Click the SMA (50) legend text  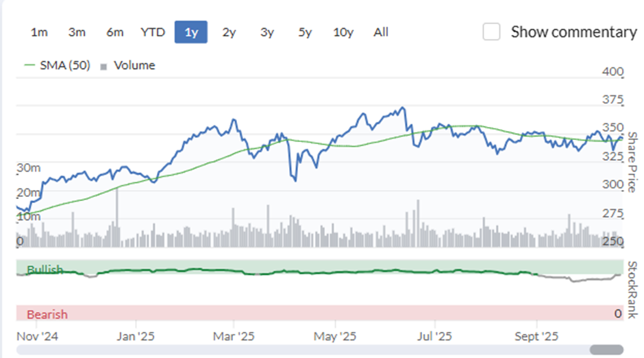(x=65, y=65)
